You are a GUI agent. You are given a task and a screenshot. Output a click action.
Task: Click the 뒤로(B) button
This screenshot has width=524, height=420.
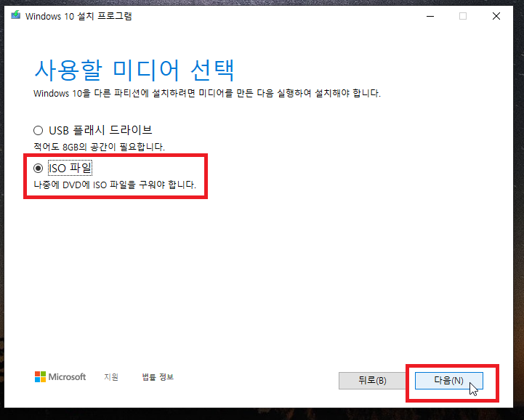(372, 381)
